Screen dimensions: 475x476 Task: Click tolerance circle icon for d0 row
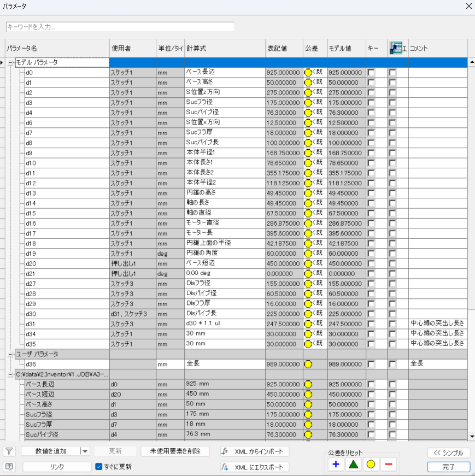[308, 72]
